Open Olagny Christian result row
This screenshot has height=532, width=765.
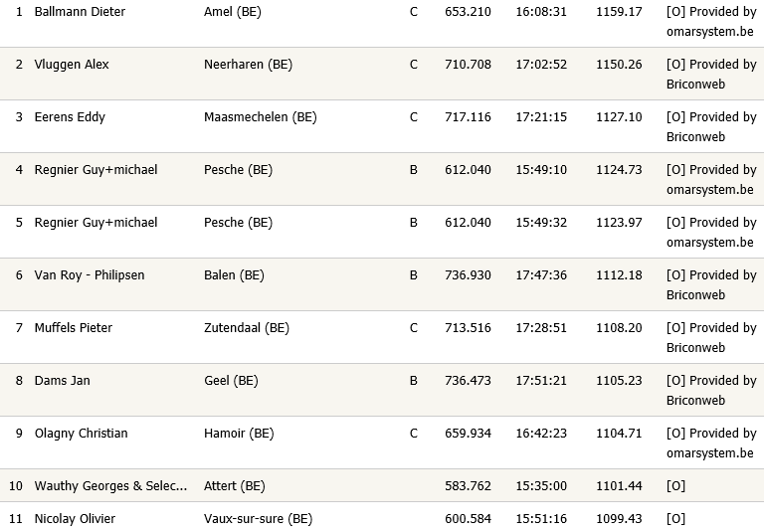point(81,433)
